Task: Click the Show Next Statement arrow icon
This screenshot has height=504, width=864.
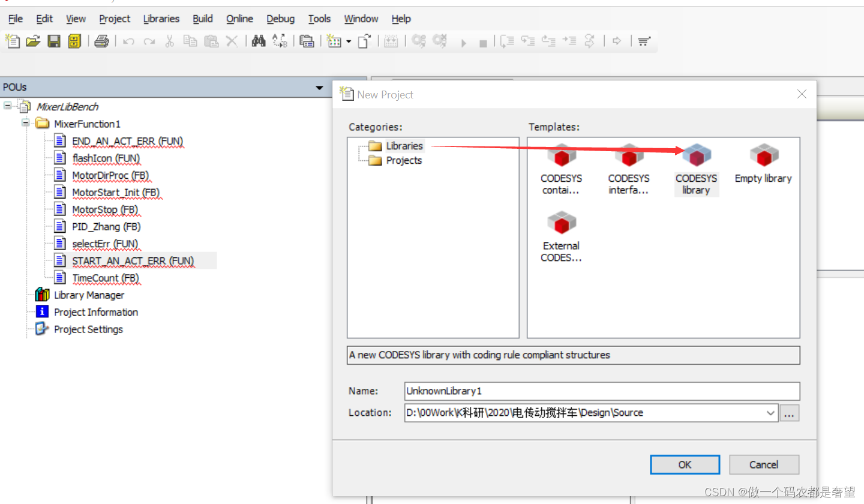Action: click(616, 41)
